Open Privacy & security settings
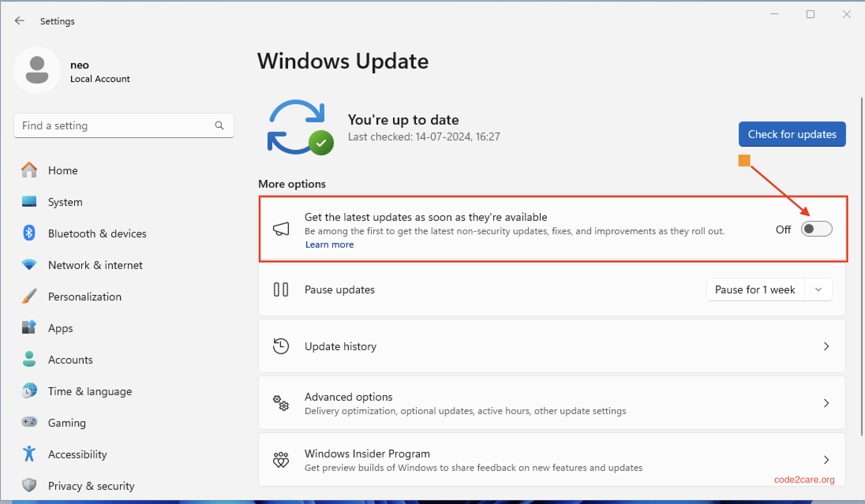 (29, 485)
